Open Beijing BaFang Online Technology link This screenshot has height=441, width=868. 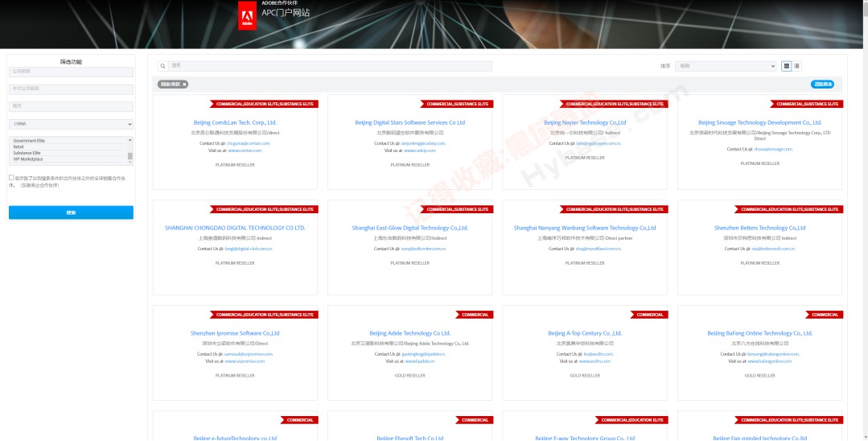759,333
